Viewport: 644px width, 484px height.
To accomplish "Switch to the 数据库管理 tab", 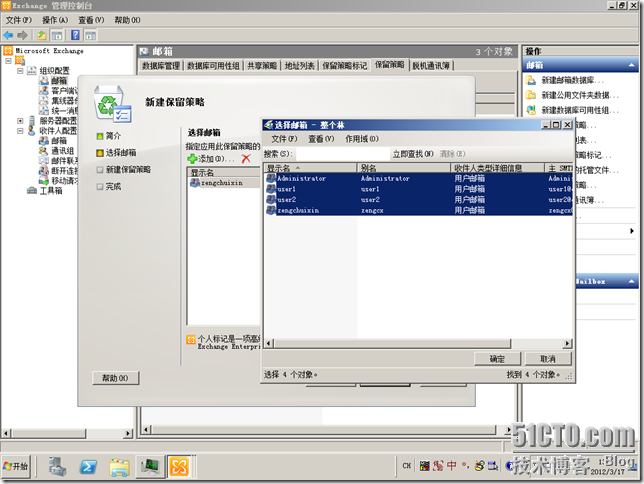I will click(x=161, y=65).
